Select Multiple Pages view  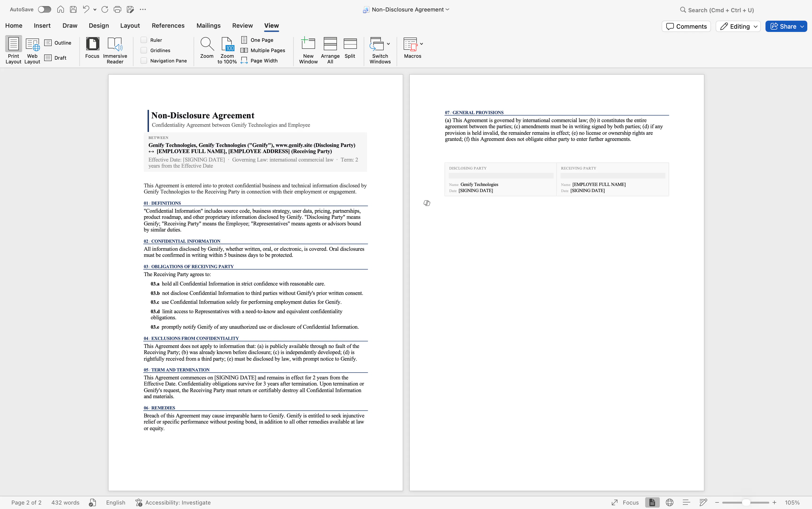[x=263, y=50]
